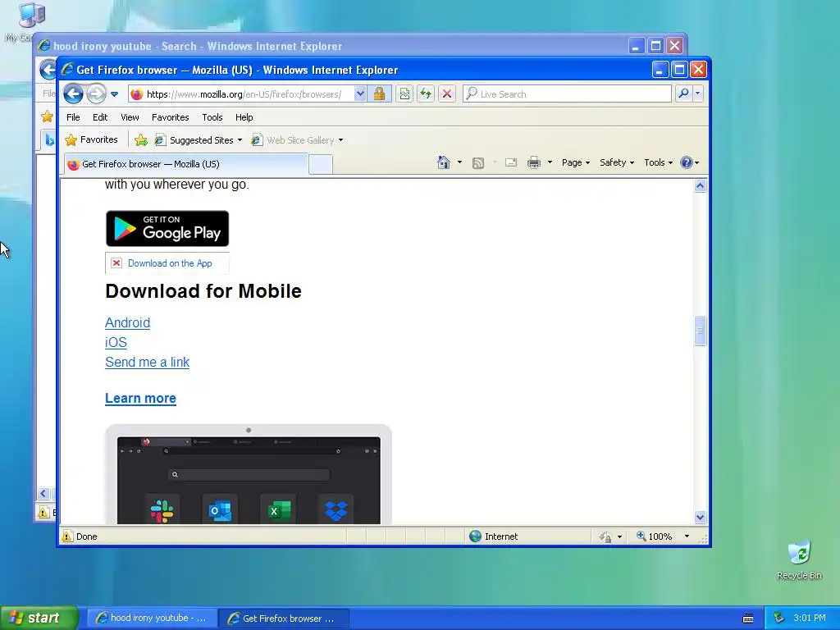Open the File menu

(73, 117)
